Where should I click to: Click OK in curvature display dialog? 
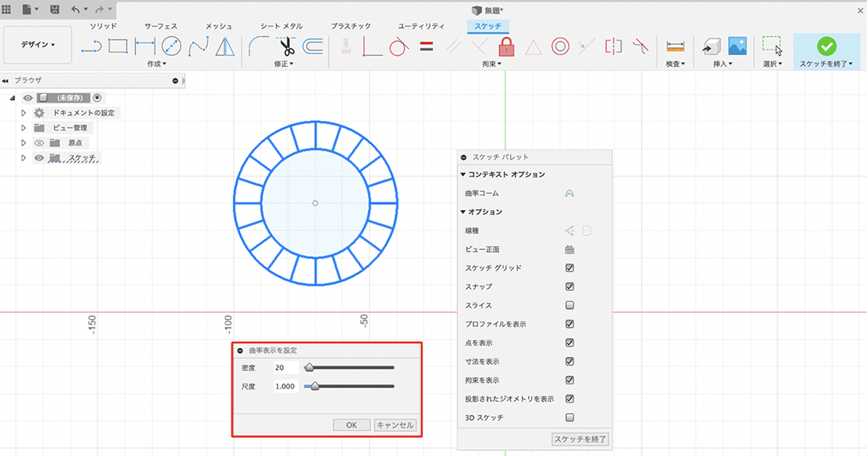[x=352, y=425]
